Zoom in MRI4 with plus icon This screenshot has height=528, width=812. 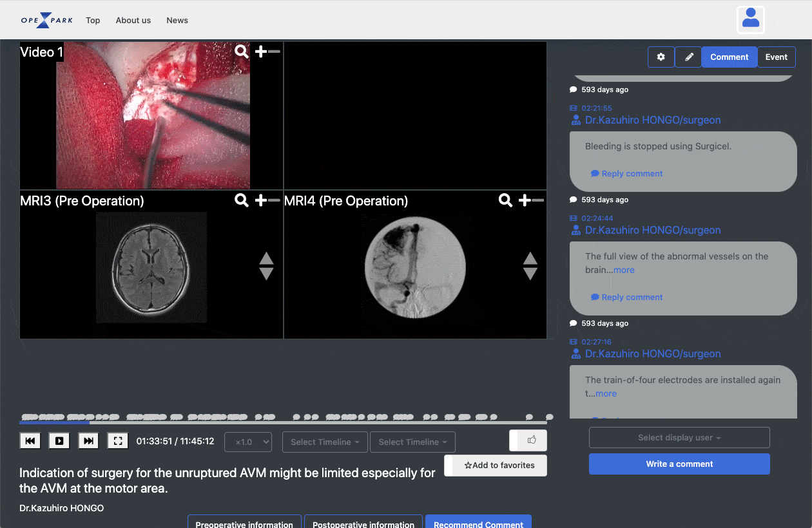click(x=525, y=200)
